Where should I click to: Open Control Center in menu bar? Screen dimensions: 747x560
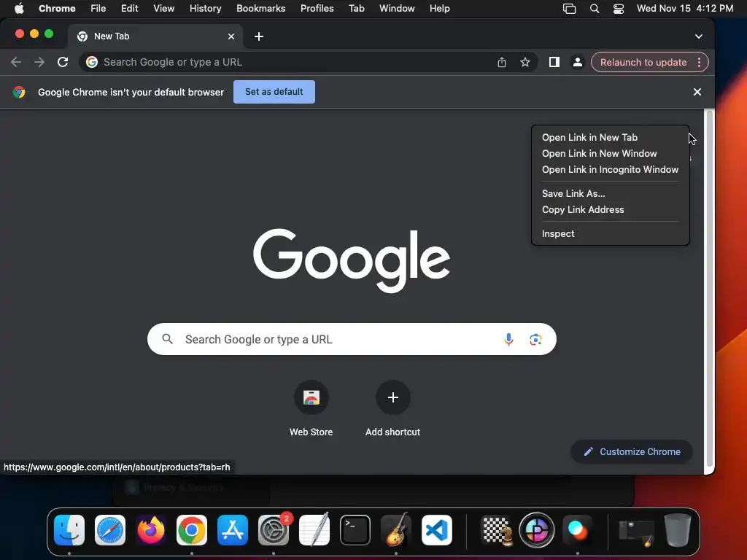tap(619, 9)
